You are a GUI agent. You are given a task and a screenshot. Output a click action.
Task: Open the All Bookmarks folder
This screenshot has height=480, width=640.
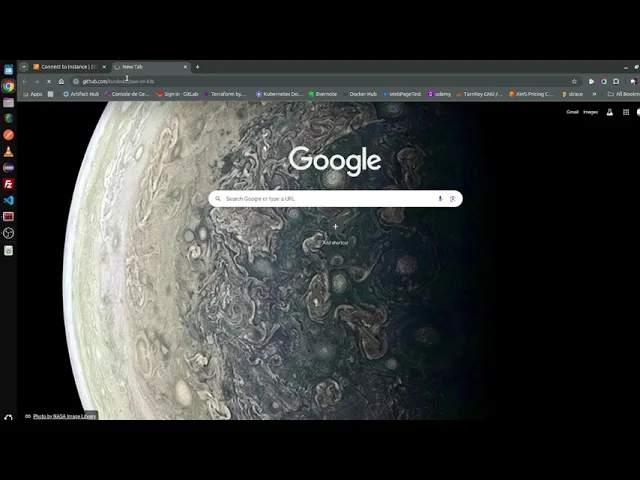(x=624, y=94)
